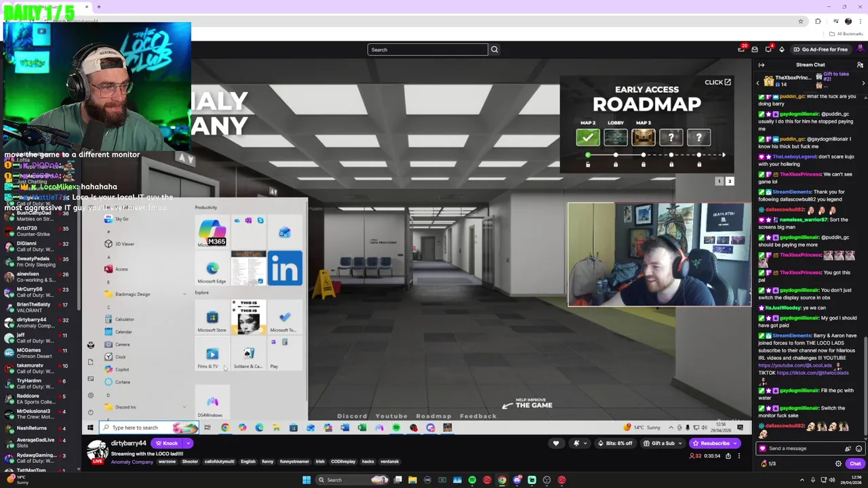Open the chat emote picker icon
The image size is (868, 488).
tap(859, 449)
